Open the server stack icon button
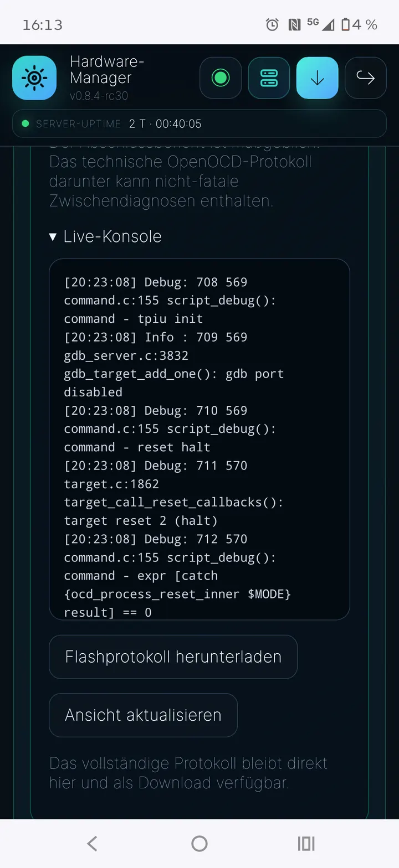Viewport: 399px width, 868px height. [x=269, y=78]
